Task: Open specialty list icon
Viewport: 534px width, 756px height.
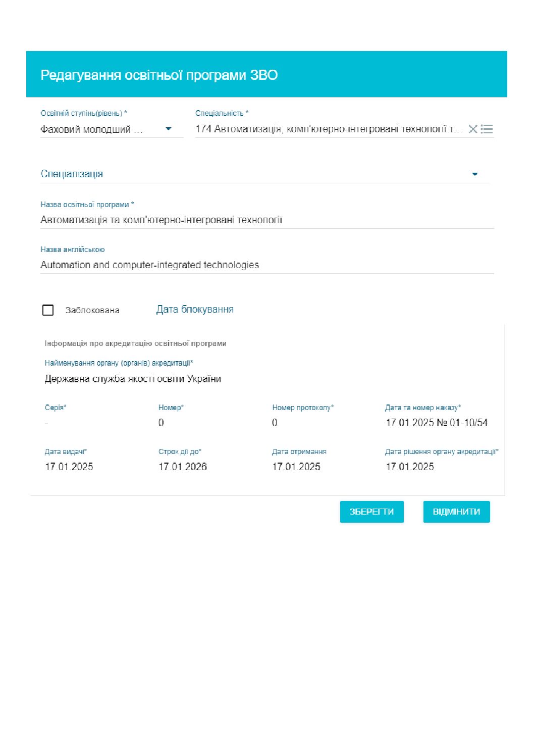Action: [487, 129]
